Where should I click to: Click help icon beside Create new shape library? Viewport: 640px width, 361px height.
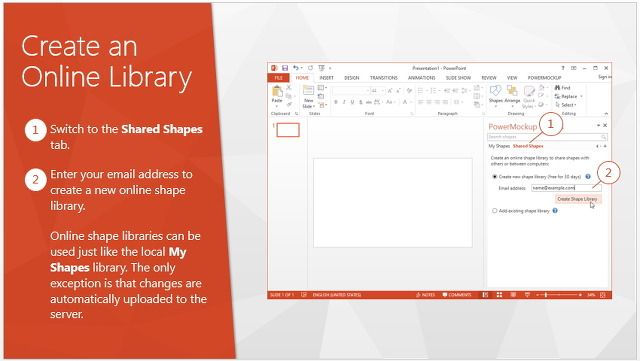click(x=588, y=176)
